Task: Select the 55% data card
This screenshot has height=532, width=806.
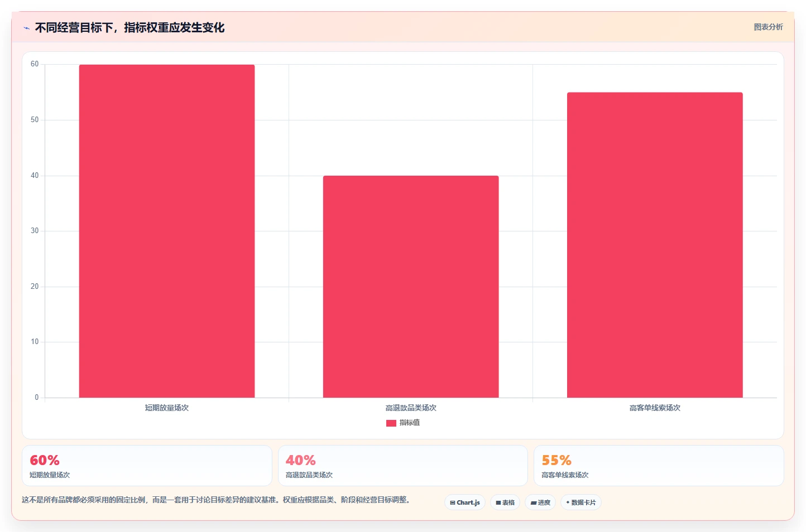Action: tap(659, 466)
